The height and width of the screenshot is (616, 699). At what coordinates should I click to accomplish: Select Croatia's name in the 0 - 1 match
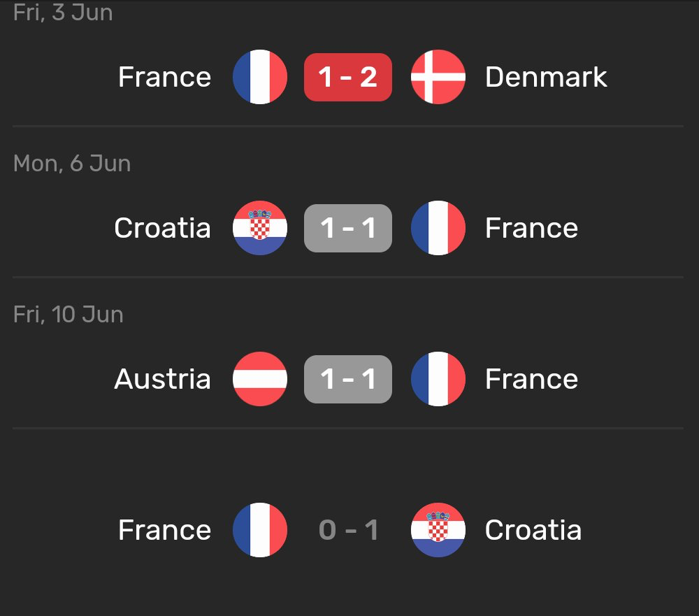coord(533,530)
